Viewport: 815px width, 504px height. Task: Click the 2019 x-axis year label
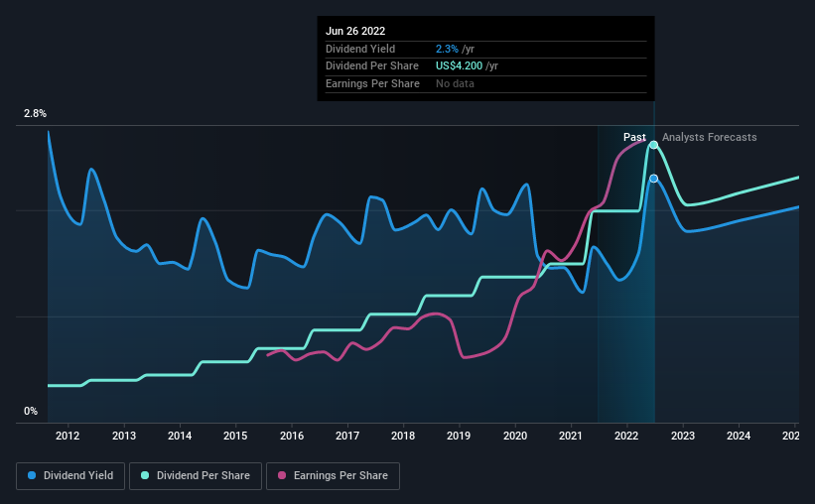point(459,436)
